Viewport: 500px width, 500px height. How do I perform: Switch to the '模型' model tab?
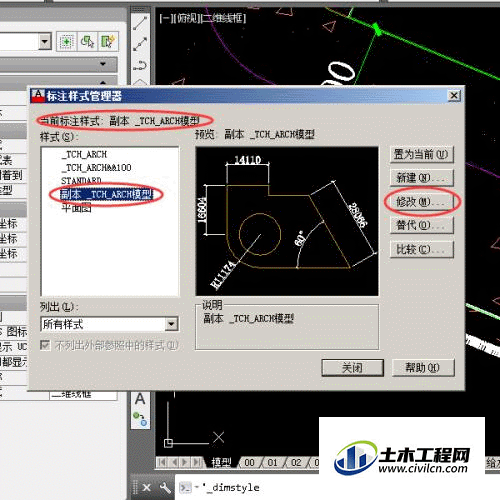[x=221, y=462]
